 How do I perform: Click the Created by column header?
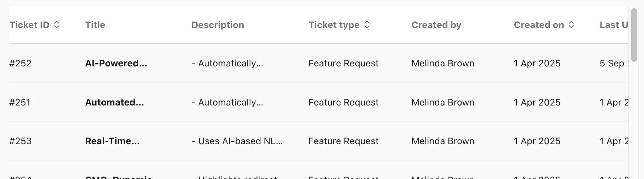tap(436, 25)
